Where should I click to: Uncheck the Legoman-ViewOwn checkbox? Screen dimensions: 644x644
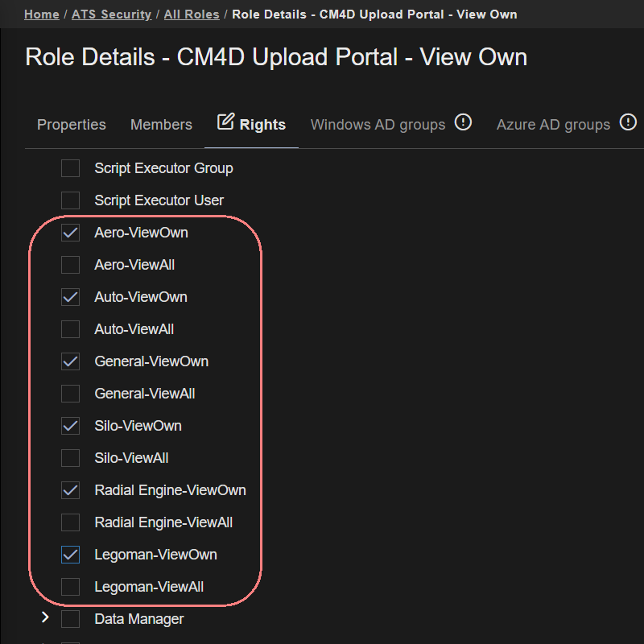[x=71, y=555]
